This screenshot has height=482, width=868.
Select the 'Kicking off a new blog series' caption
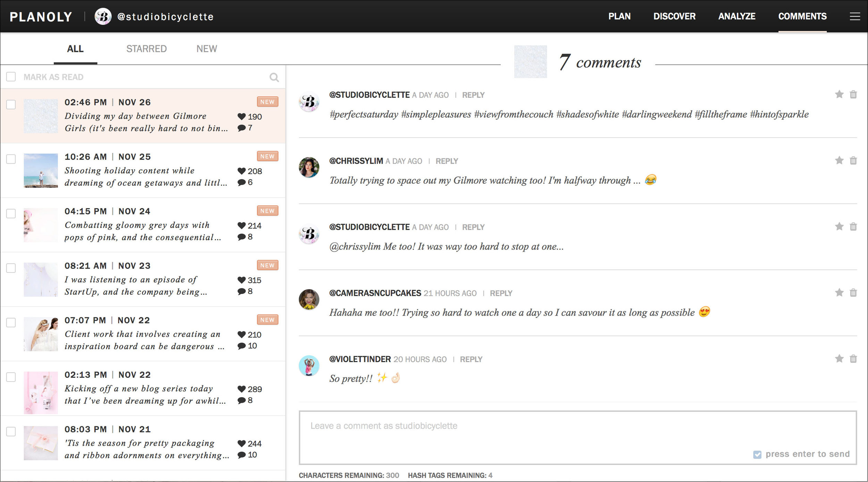click(145, 394)
